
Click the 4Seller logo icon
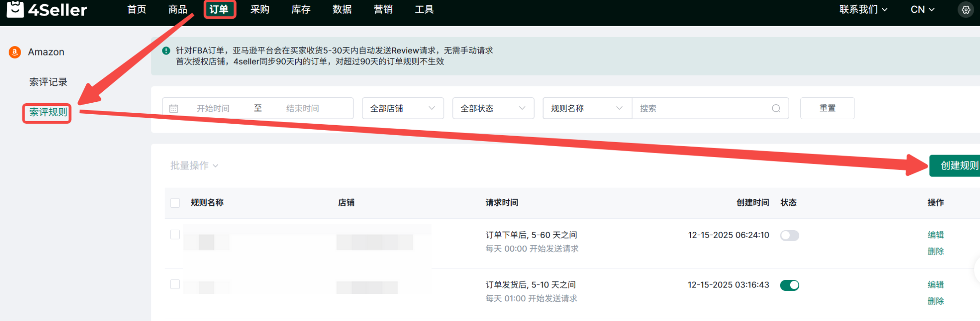click(15, 9)
